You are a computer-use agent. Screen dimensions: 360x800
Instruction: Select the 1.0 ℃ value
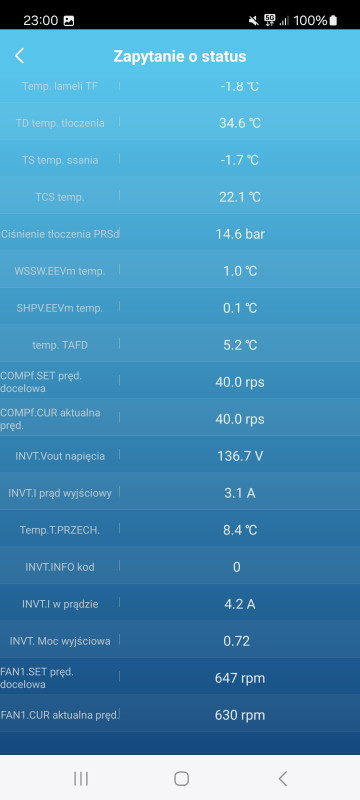pos(240,271)
